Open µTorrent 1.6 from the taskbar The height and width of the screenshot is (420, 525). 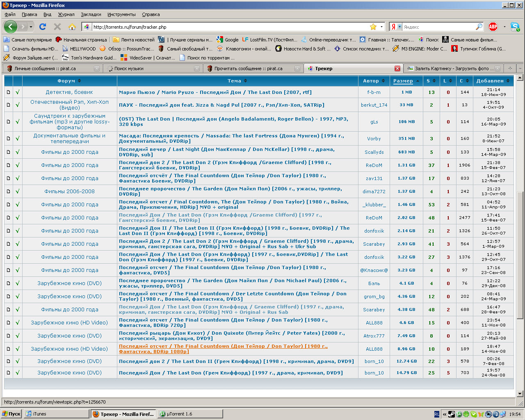pos(190,414)
